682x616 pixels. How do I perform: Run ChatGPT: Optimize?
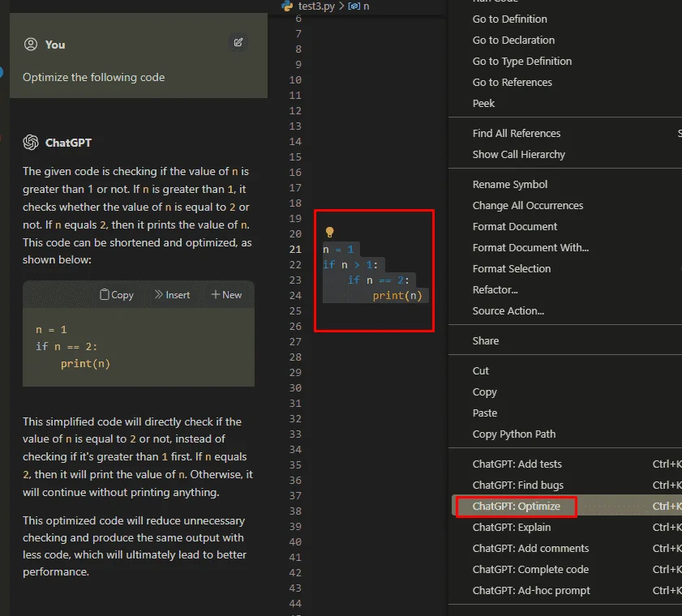(517, 506)
